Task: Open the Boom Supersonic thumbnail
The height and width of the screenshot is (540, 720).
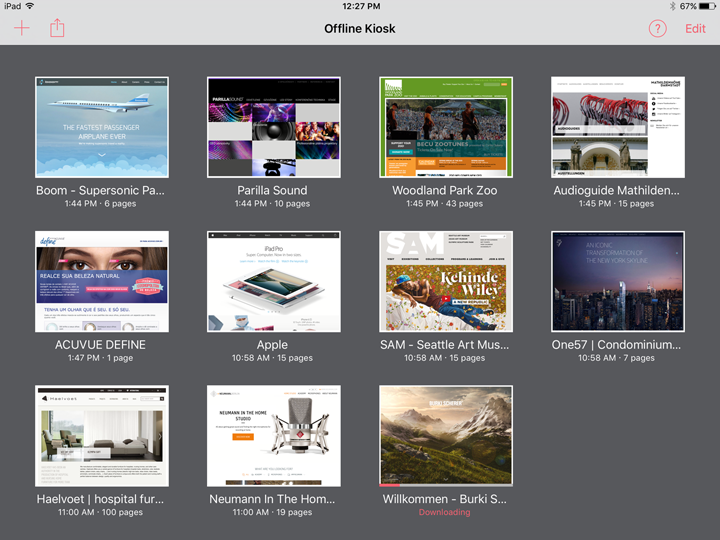Action: click(x=102, y=127)
